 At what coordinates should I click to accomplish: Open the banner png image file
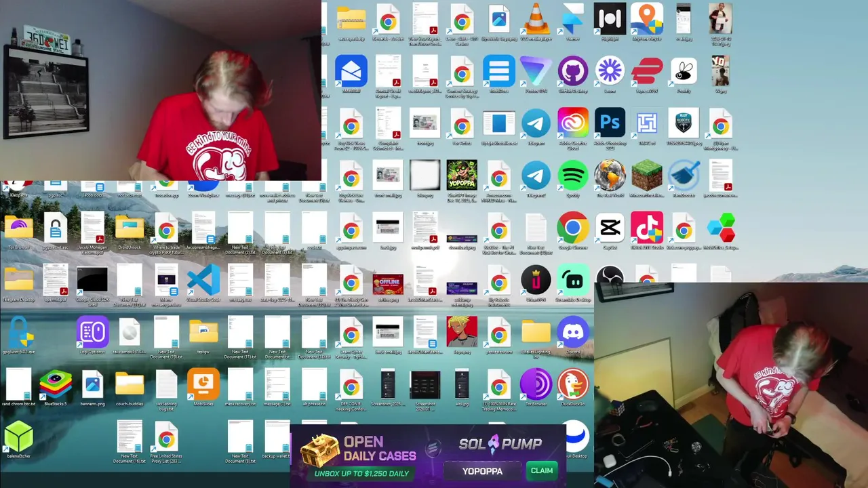pos(92,385)
